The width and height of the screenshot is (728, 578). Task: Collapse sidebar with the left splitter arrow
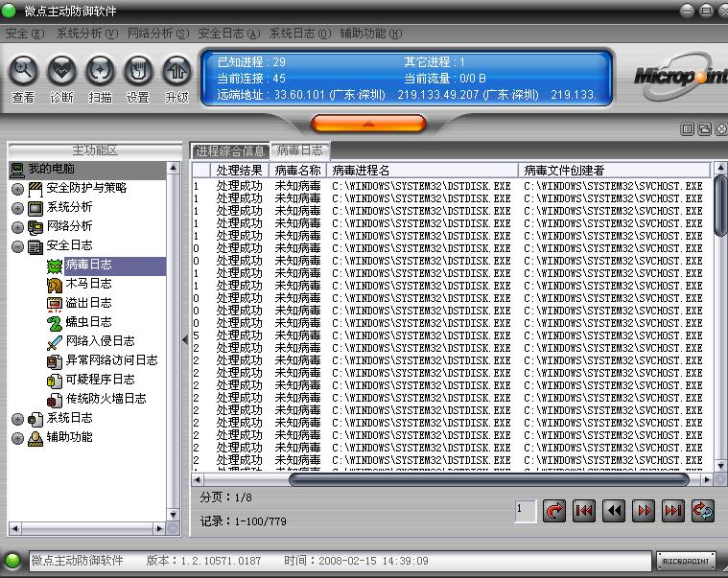coord(185,339)
